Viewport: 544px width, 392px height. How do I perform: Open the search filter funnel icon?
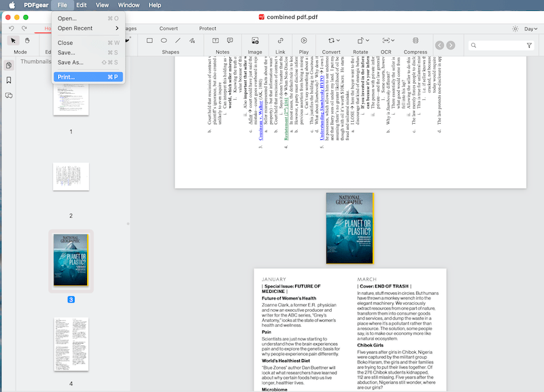click(529, 45)
